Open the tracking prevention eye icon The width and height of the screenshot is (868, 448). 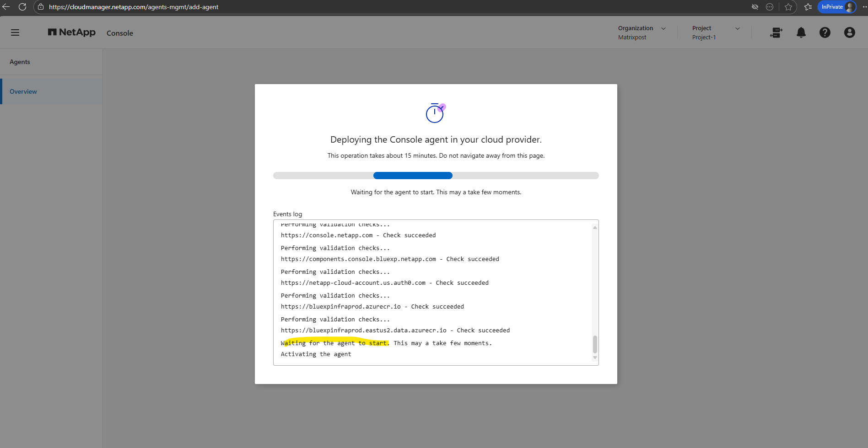click(x=755, y=7)
